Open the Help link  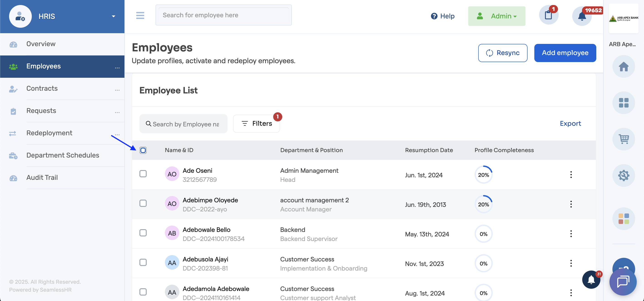[x=443, y=16]
